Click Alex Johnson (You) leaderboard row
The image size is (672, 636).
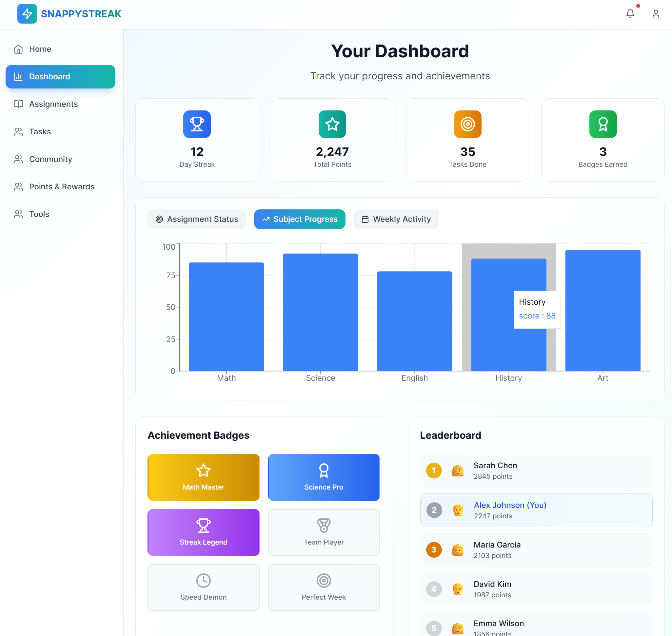(x=536, y=510)
